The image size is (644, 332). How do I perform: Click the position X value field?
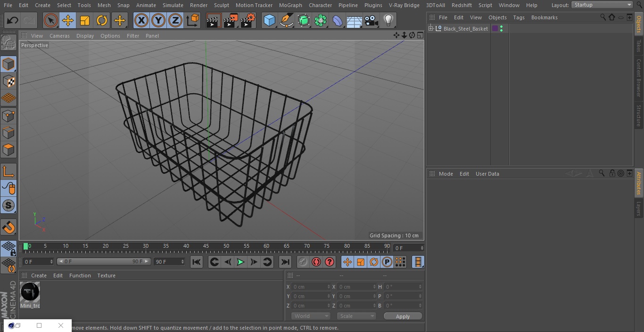(311, 287)
